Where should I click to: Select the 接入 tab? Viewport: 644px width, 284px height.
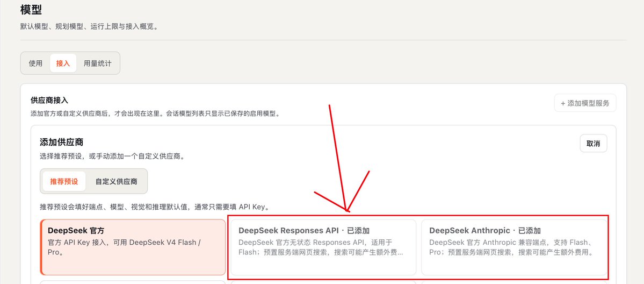tap(63, 63)
